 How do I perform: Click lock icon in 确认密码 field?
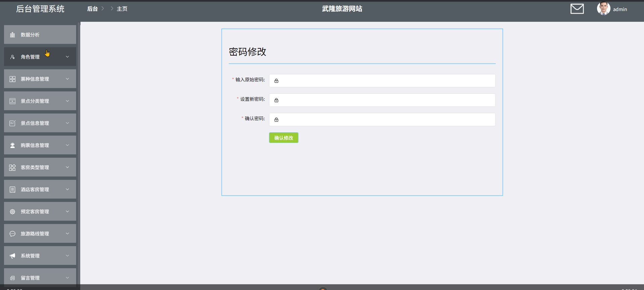pyautogui.click(x=276, y=120)
